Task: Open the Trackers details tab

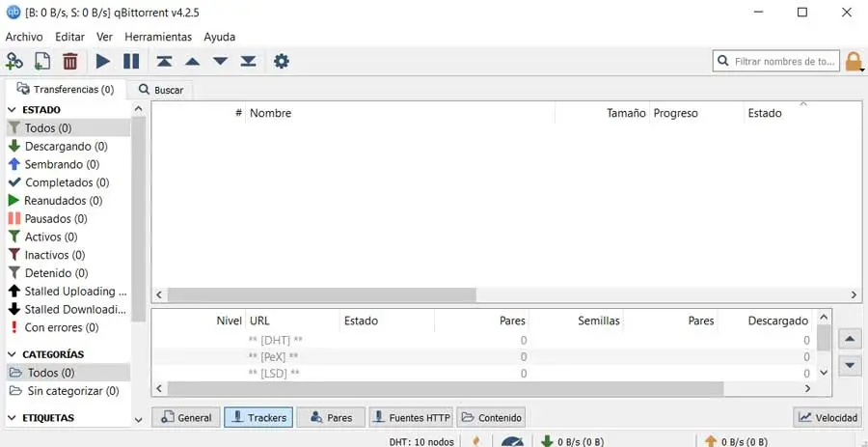Action: click(x=258, y=418)
